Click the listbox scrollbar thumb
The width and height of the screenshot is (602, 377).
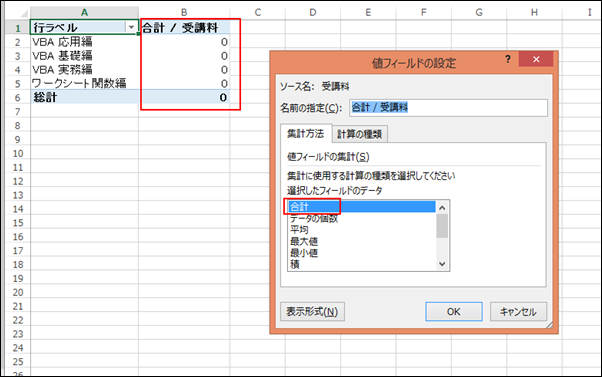tap(442, 226)
